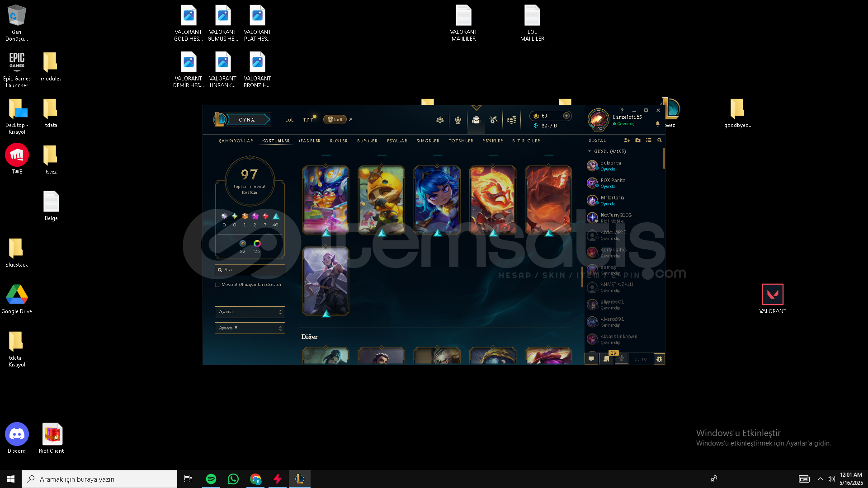Open the loot hammer icon in top bar
Image resolution: width=868 pixels, height=488 pixels.
pos(494,120)
